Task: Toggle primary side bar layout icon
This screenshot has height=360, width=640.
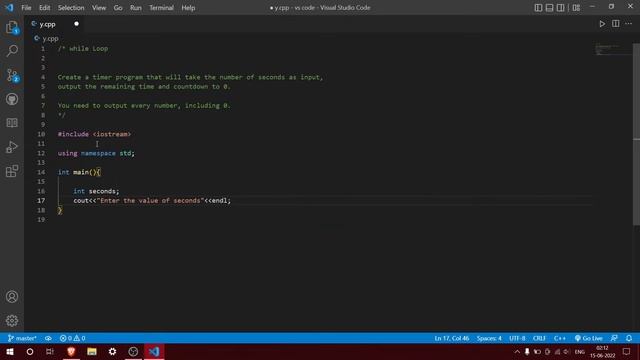Action: point(538,8)
